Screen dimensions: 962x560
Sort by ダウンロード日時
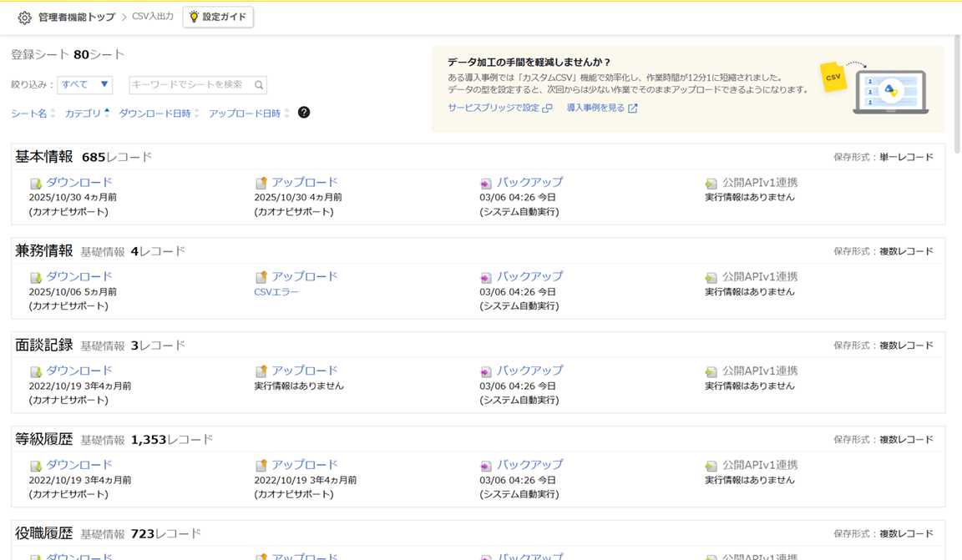point(159,114)
